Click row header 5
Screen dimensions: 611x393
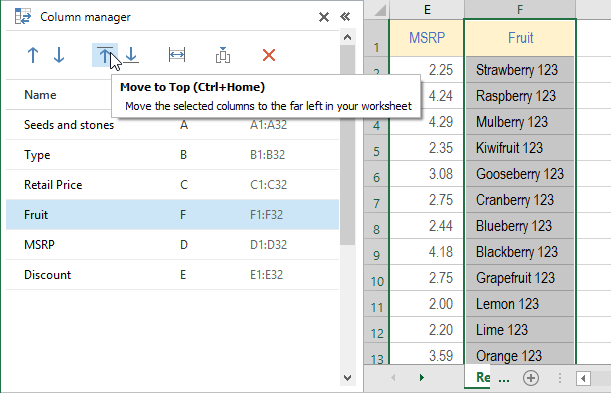[376, 148]
